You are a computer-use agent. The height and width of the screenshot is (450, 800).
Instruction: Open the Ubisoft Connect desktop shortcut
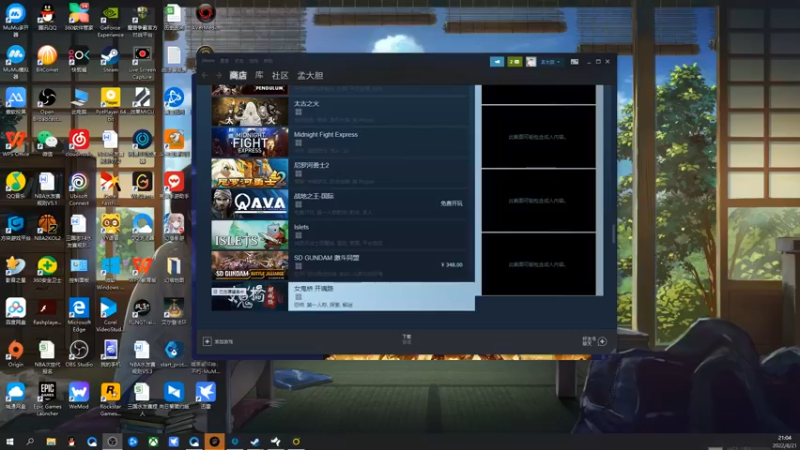pos(79,189)
